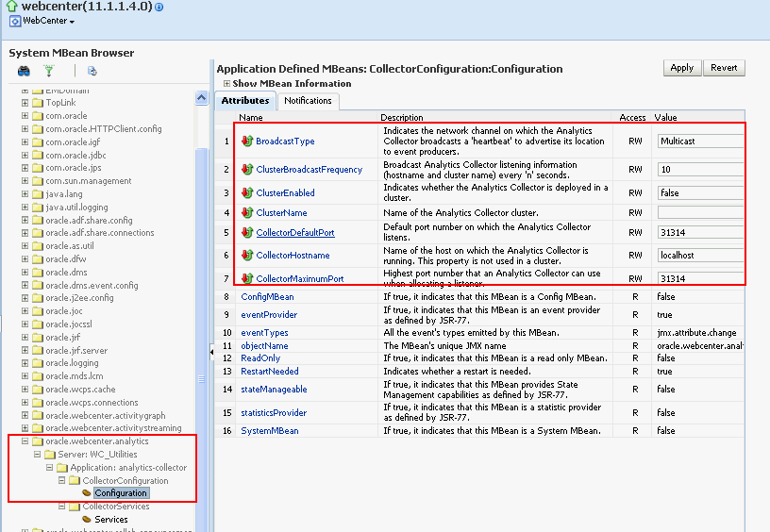
Task: Click the ClusterEnabled value field false
Action: coord(700,192)
